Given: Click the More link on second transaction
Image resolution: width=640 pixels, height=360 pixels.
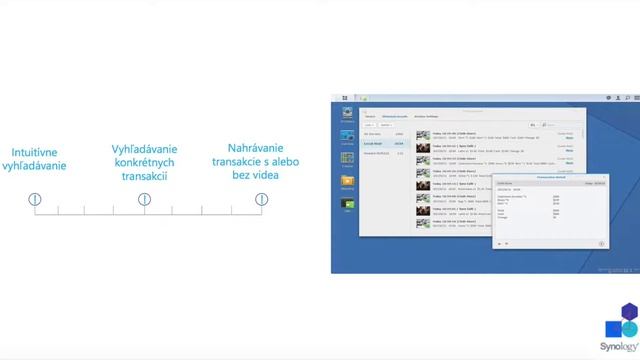Looking at the screenshot, I should [x=570, y=151].
